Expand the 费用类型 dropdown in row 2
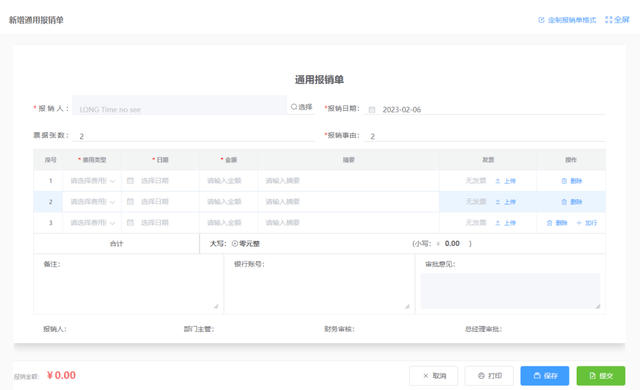 [92, 202]
